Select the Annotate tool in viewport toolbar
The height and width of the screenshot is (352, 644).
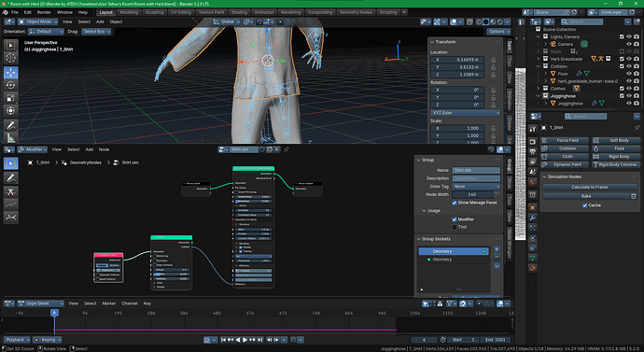(x=10, y=125)
